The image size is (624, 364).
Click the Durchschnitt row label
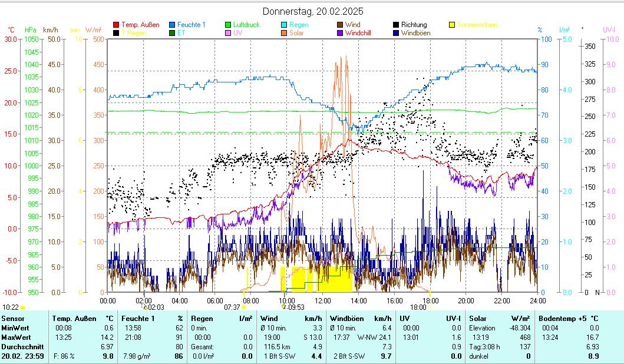point(22,347)
